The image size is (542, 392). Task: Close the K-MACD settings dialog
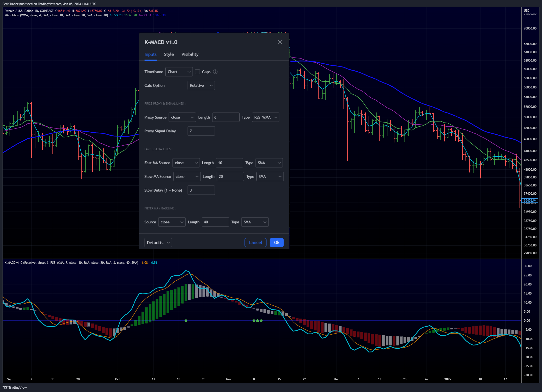coord(280,42)
